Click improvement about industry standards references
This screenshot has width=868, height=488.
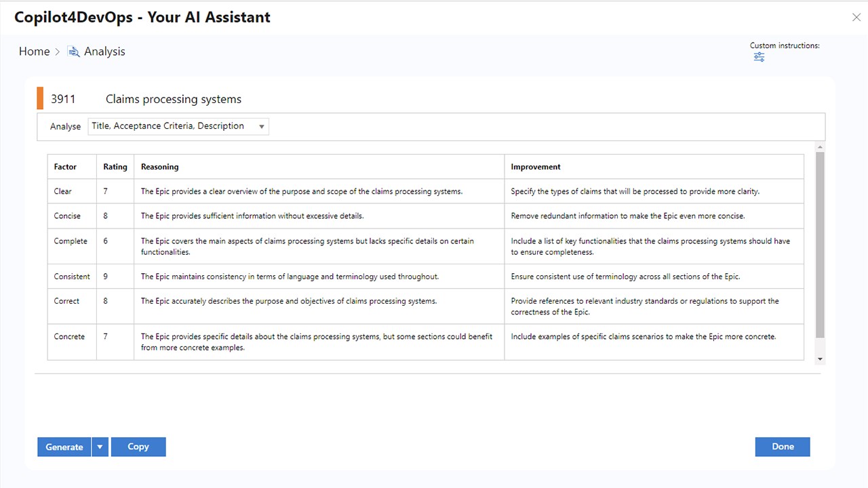[645, 306]
